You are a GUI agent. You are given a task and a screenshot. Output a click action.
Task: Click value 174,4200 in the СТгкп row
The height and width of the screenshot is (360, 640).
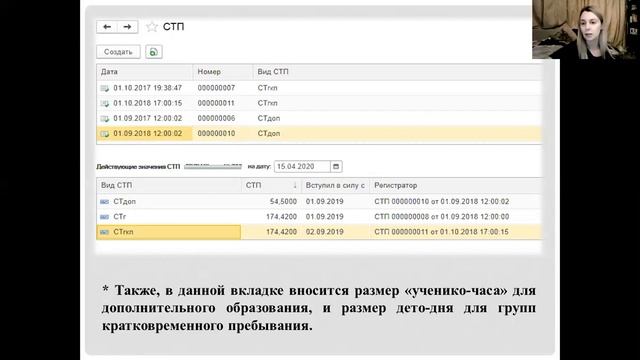(x=281, y=231)
